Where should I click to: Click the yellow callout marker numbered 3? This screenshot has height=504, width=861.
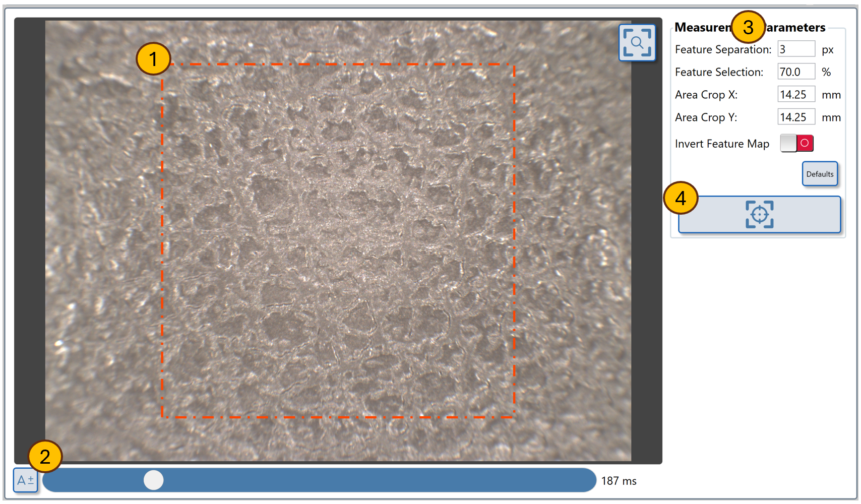(748, 27)
